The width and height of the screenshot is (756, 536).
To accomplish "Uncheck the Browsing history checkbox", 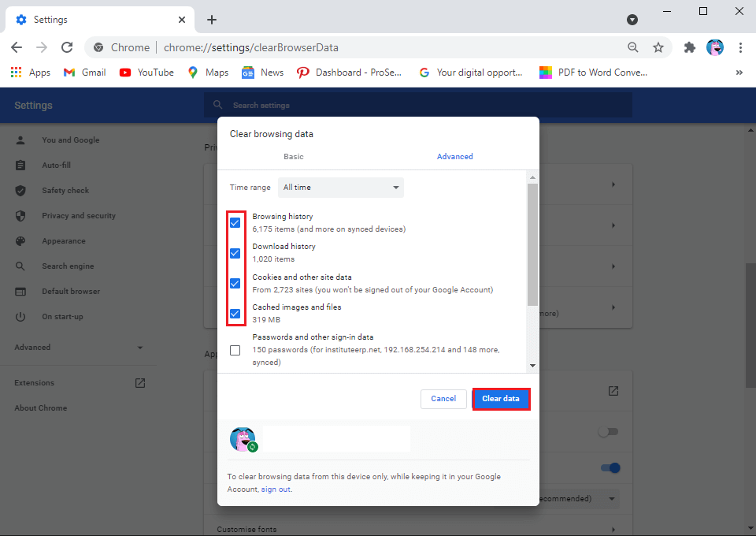I will click(235, 223).
